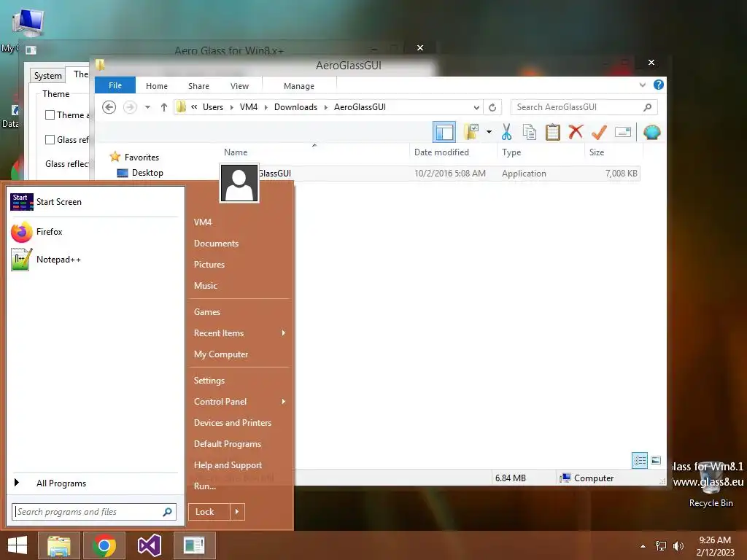This screenshot has width=747, height=560.
Task: Switch to Large icons view in status bar
Action: click(x=656, y=460)
